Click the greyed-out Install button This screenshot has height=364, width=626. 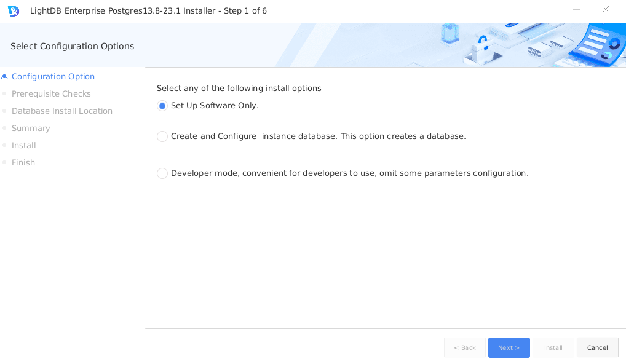[x=553, y=347]
